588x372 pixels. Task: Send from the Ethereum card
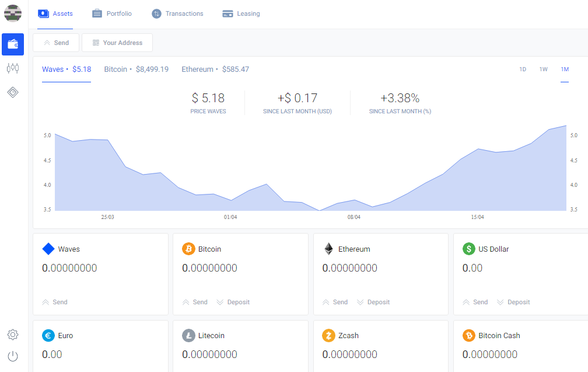[335, 302]
